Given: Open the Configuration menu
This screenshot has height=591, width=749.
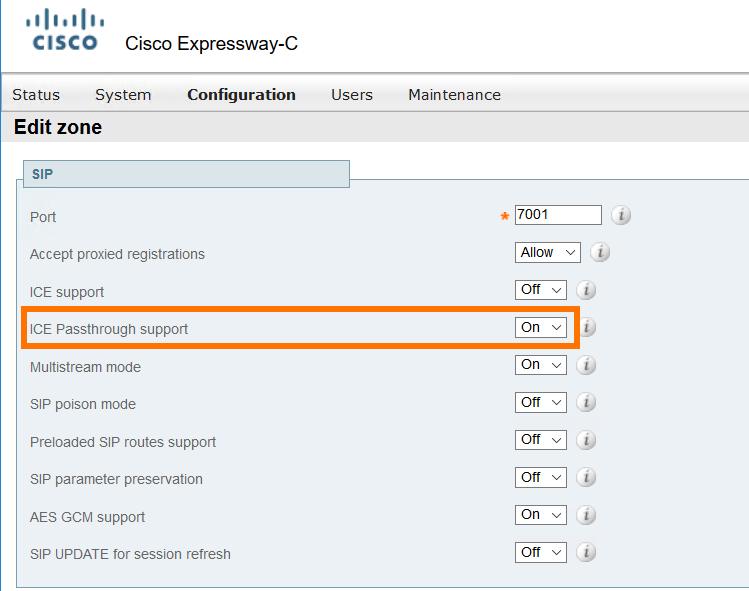Looking at the screenshot, I should tap(241, 95).
